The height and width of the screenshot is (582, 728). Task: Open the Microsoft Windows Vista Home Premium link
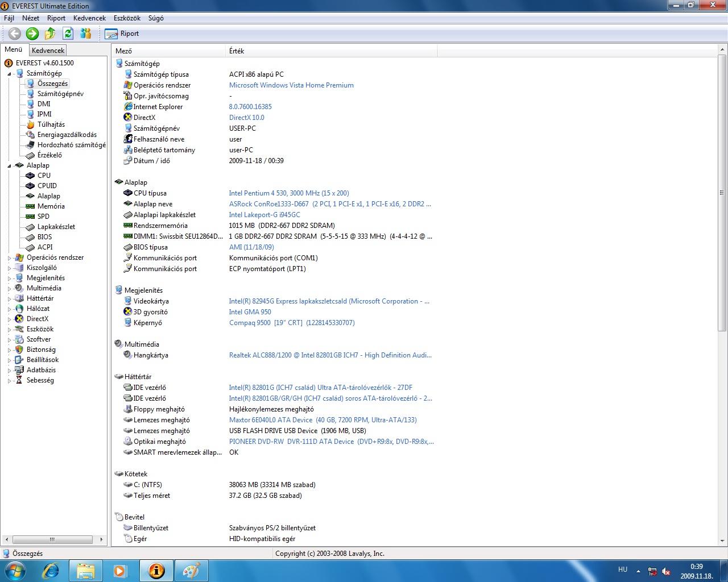coord(291,85)
